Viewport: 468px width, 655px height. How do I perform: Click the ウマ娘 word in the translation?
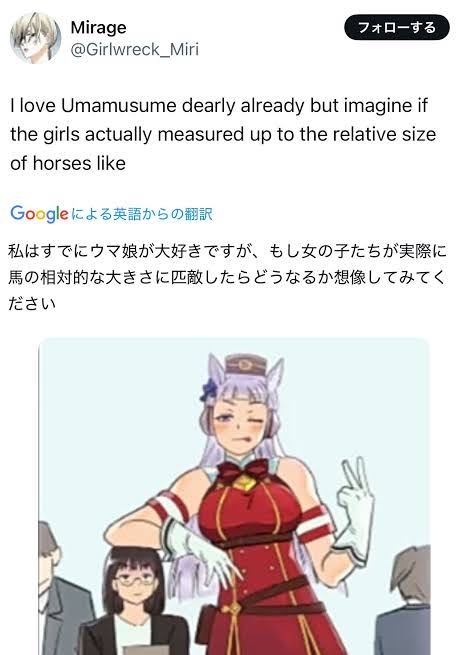coord(113,251)
